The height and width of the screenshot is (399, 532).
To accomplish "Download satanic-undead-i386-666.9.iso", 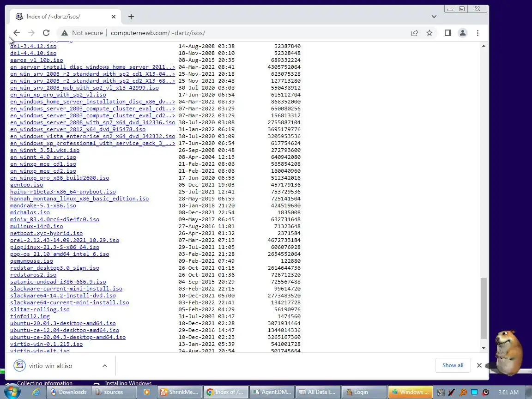I will [x=58, y=282].
